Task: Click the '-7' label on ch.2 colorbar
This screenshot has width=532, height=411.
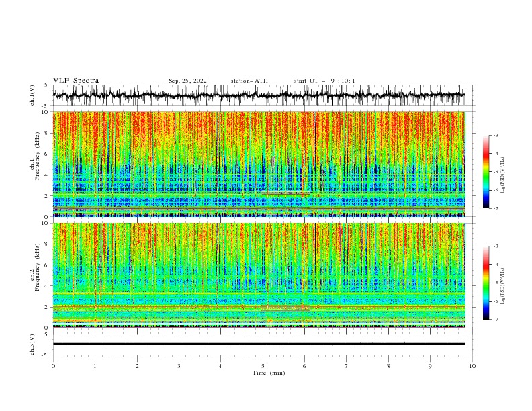Action: click(x=495, y=320)
